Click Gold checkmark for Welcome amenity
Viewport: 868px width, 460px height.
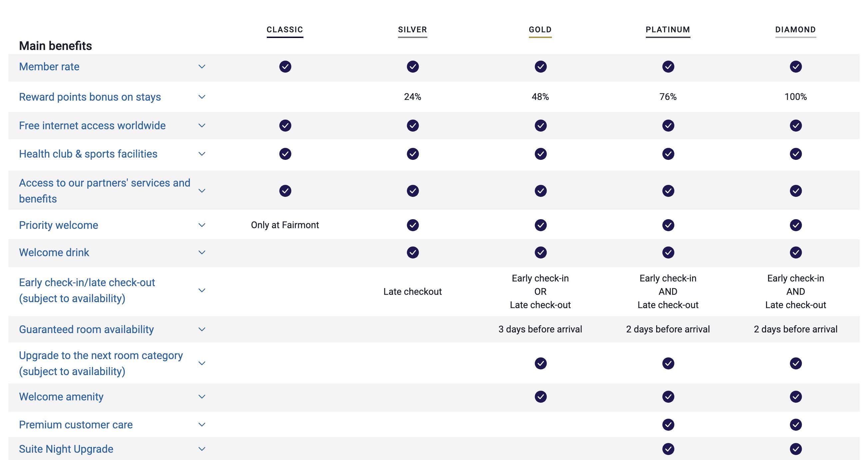coord(540,397)
